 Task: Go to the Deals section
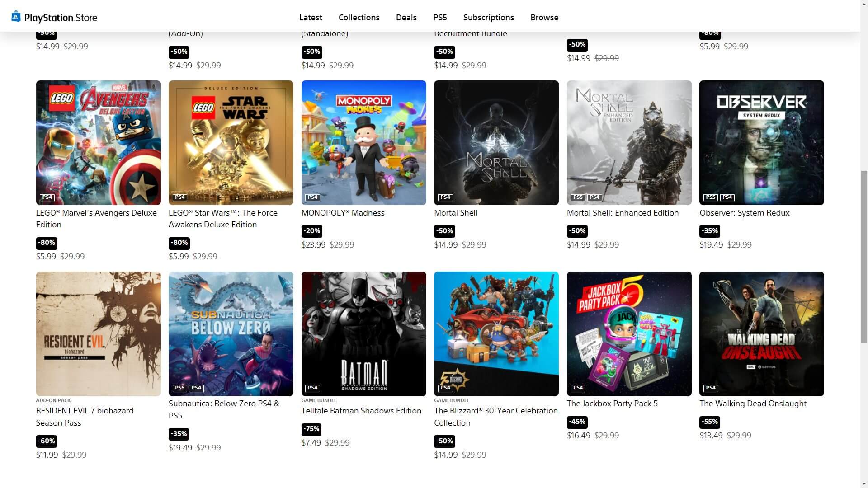tap(406, 18)
